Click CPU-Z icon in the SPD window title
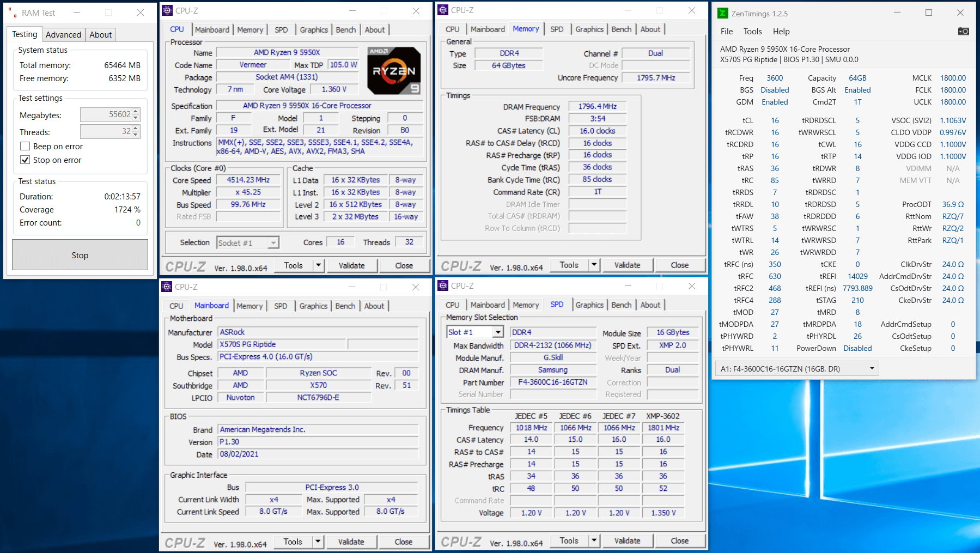Screen dimensions: 980x553 coord(443,285)
